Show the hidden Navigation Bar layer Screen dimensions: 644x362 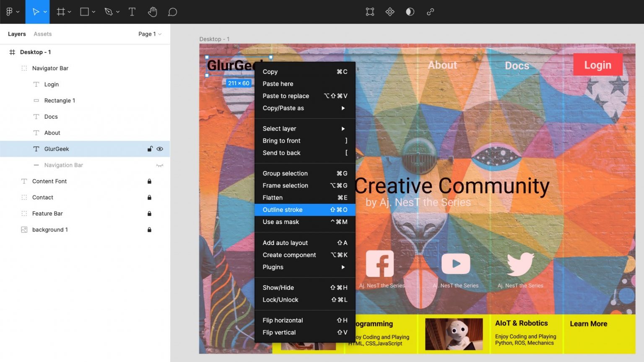(x=160, y=165)
